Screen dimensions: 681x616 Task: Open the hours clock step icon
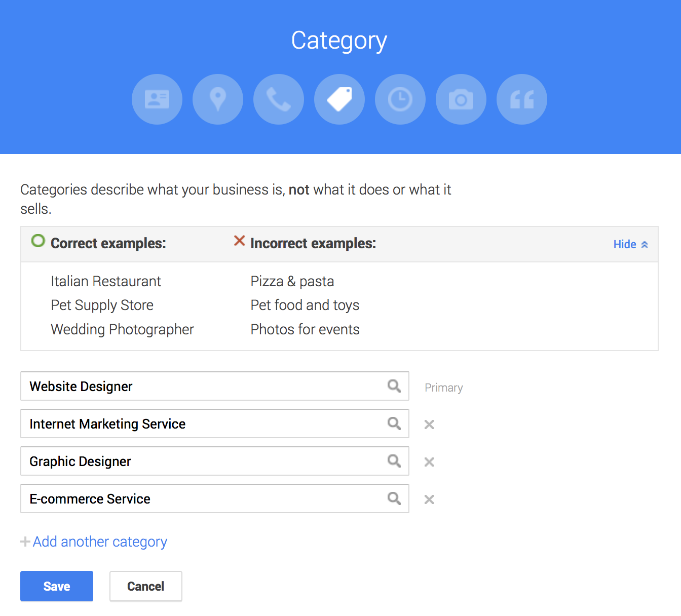click(x=400, y=99)
